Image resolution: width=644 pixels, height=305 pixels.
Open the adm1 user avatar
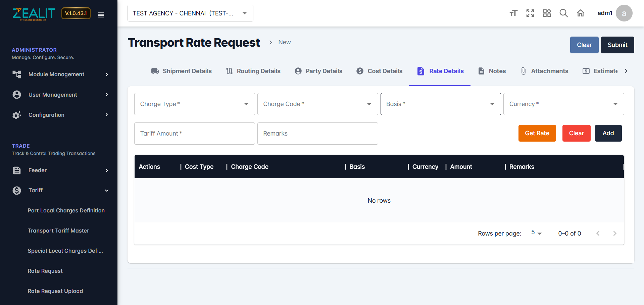point(624,13)
